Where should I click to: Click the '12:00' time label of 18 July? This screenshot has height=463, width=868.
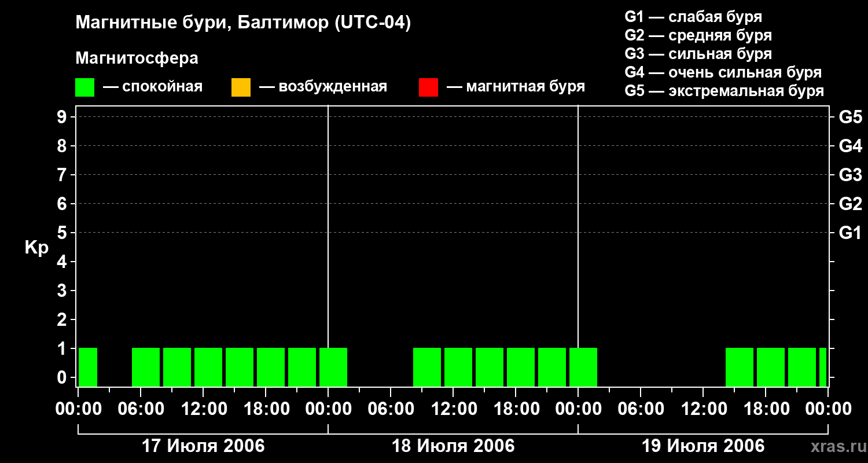pyautogui.click(x=453, y=409)
